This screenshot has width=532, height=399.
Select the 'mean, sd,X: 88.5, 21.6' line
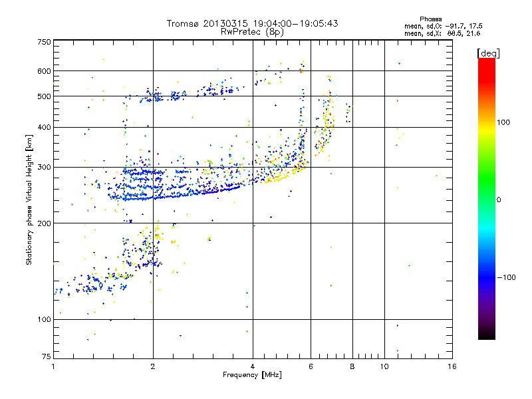442,33
